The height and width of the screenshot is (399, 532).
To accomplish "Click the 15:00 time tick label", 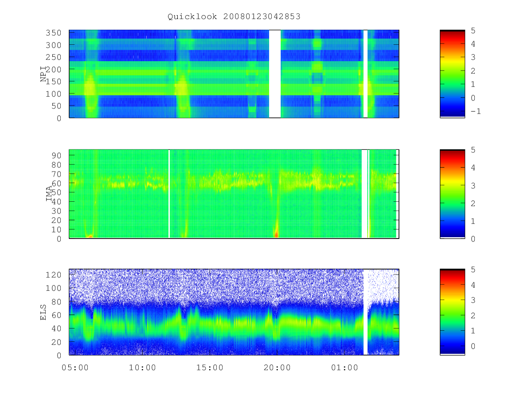I will [x=210, y=368].
